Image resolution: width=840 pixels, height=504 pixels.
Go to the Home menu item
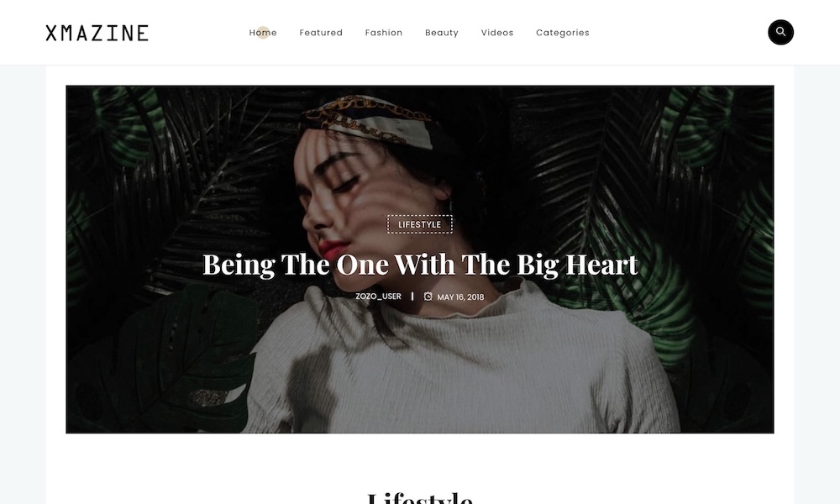coord(263,33)
